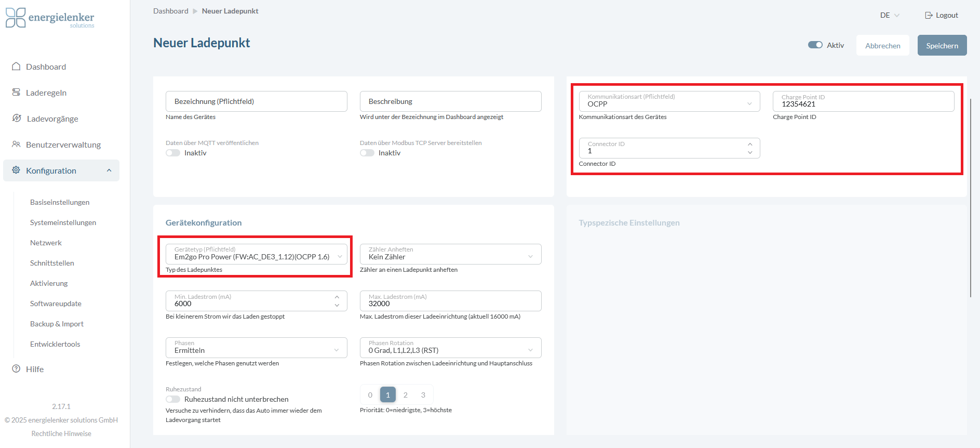
Task: Click the Laderegeln sidebar icon
Action: click(x=16, y=92)
